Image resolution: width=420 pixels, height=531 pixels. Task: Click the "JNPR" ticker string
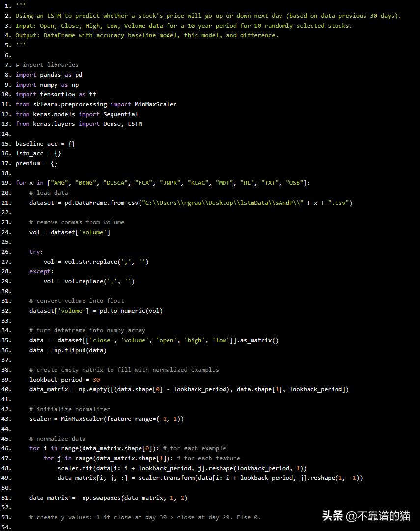(x=170, y=183)
